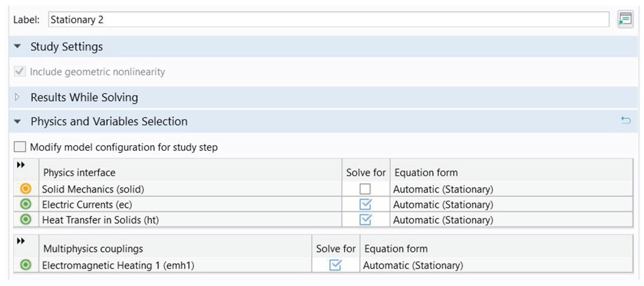Viewport: 644px width, 286px height.
Task: Click the icon beside the Label text field
Action: click(626, 19)
